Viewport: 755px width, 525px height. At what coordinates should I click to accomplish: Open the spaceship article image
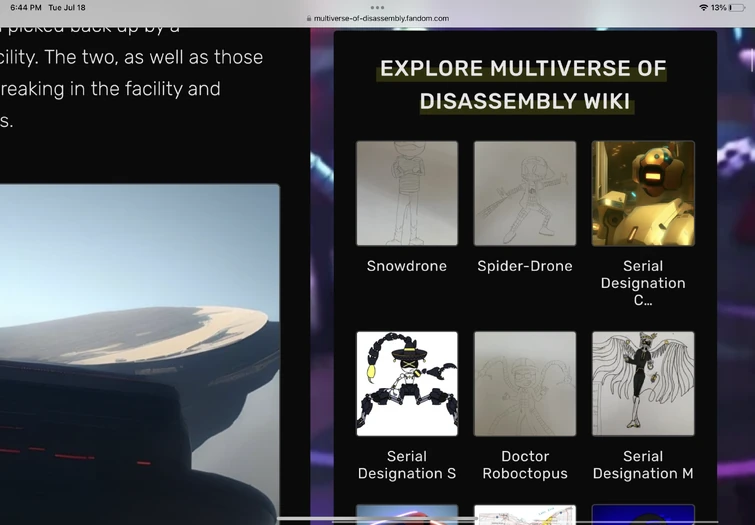click(x=140, y=354)
